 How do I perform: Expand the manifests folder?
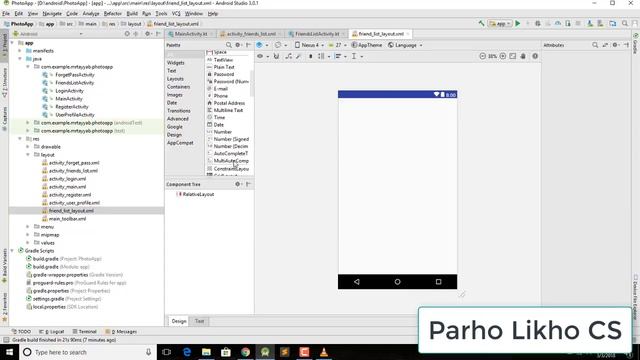pyautogui.click(x=20, y=51)
